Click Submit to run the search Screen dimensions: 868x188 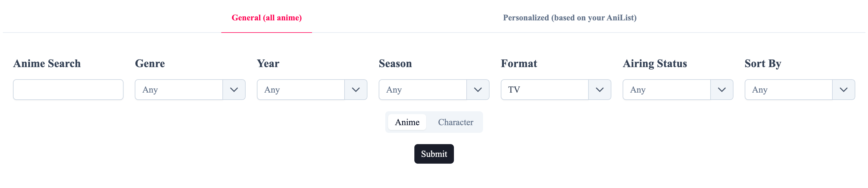click(x=434, y=153)
